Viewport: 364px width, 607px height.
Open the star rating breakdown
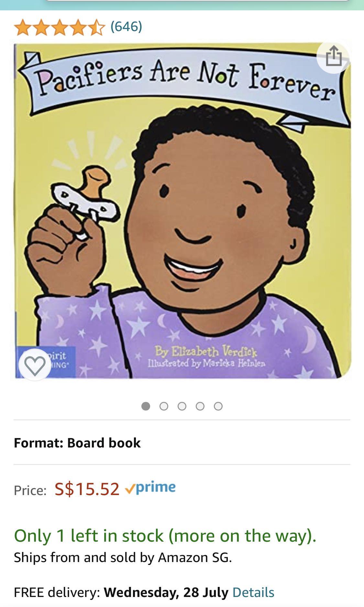(60, 27)
